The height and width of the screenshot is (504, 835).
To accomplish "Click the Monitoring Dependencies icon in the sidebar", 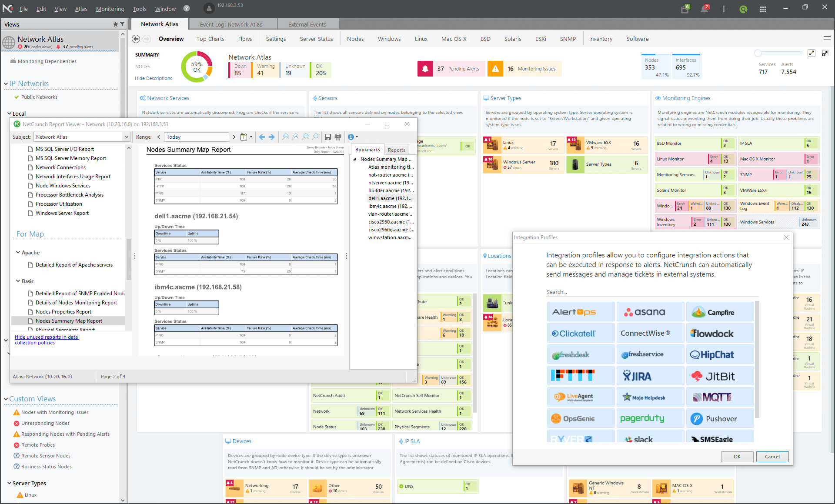I will pos(13,61).
